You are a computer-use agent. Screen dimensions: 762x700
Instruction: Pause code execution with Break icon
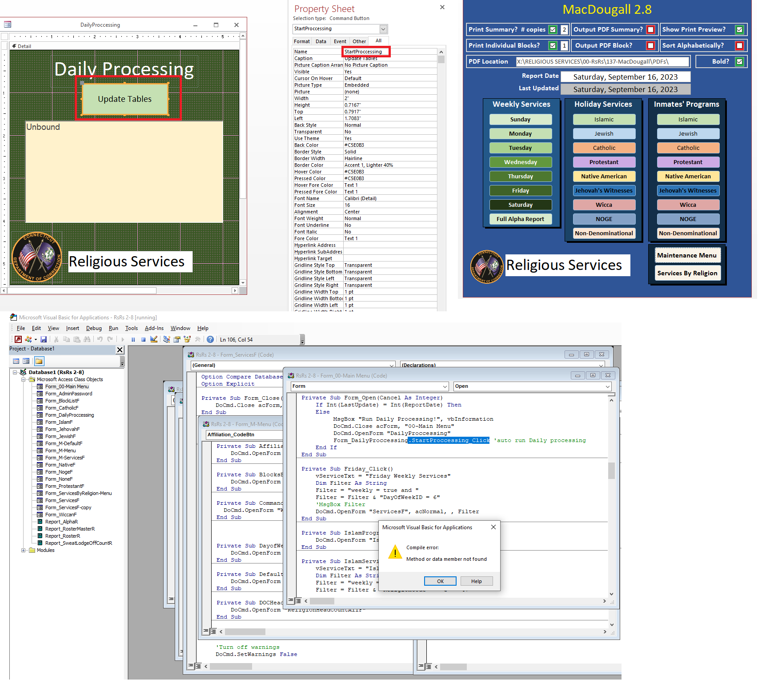(x=133, y=339)
